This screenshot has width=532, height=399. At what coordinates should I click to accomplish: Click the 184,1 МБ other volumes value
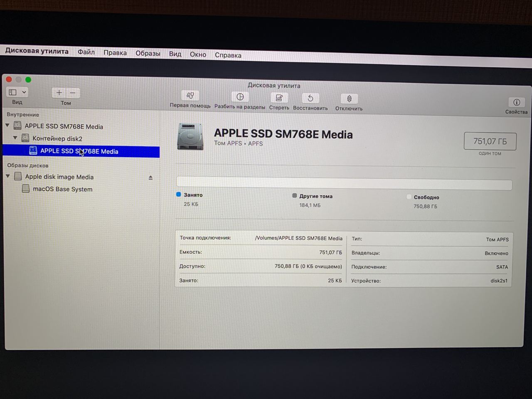tap(310, 205)
